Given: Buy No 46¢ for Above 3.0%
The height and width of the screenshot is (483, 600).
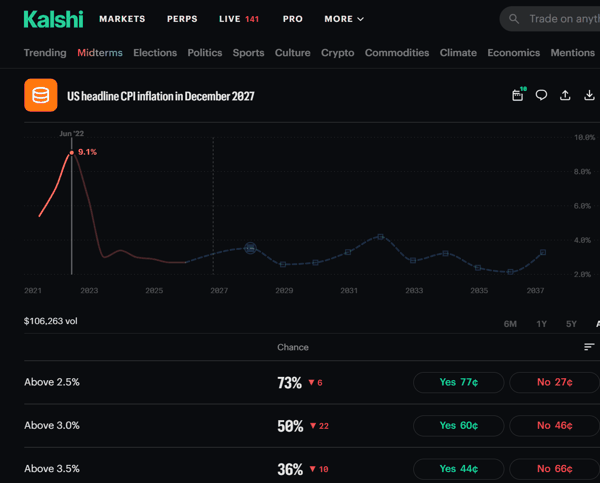Looking at the screenshot, I should 554,425.
